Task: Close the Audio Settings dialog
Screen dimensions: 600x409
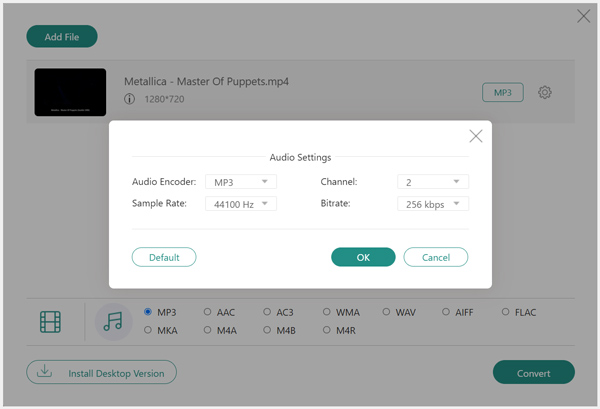Action: pyautogui.click(x=476, y=136)
